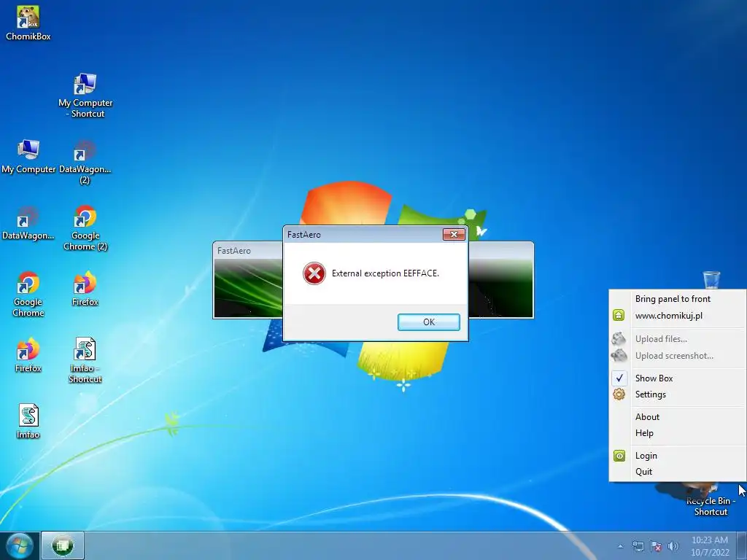Screen dimensions: 747x560
Task: Select the Google Chrome (2) desktop icon
Action: [85, 227]
